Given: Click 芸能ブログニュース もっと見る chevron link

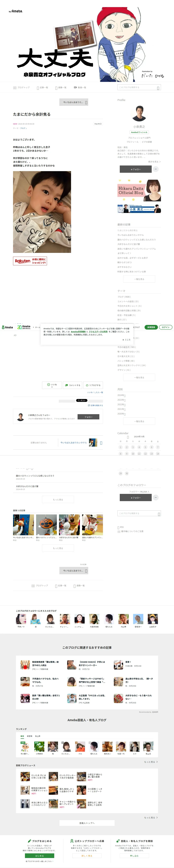Looking at the screenshot, I should point(151,818).
